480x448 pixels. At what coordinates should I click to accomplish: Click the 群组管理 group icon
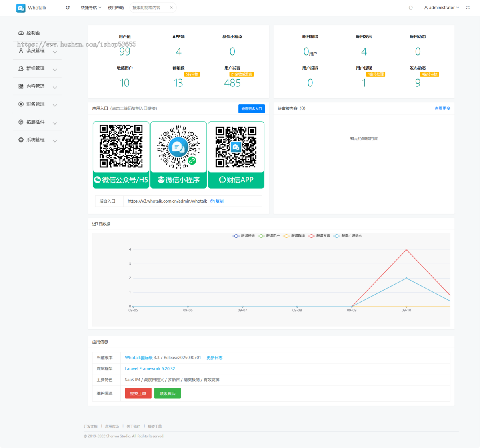point(21,68)
